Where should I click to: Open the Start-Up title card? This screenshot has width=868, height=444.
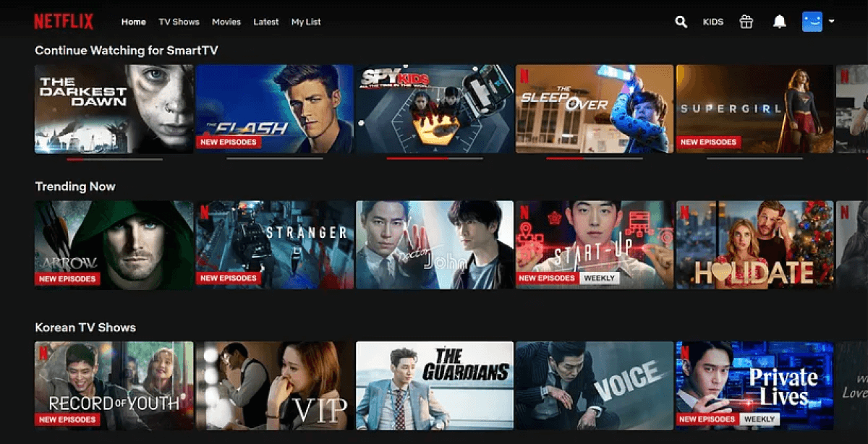(595, 245)
